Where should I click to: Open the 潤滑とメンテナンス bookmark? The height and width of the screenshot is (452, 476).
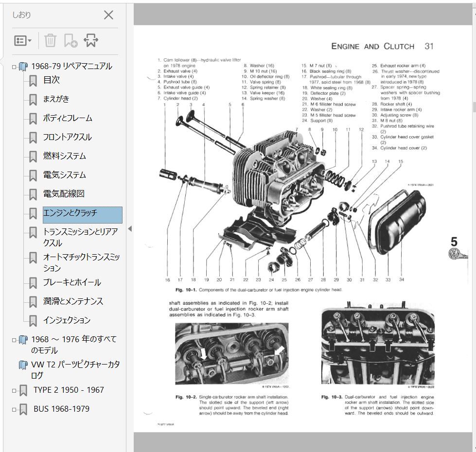[73, 301]
